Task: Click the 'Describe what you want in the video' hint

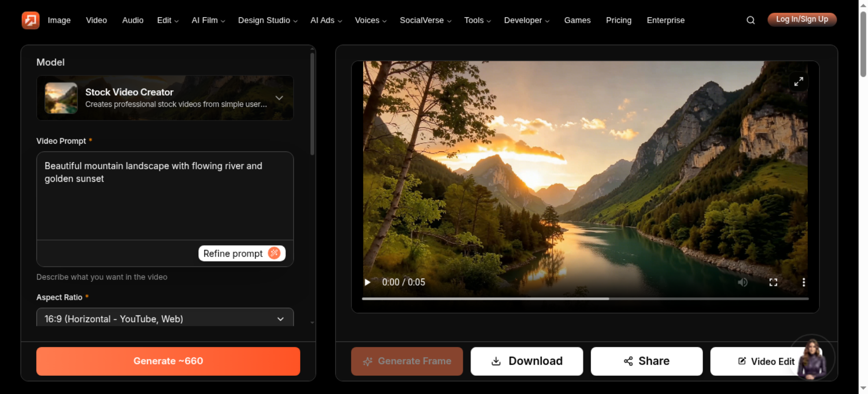Action: tap(102, 277)
